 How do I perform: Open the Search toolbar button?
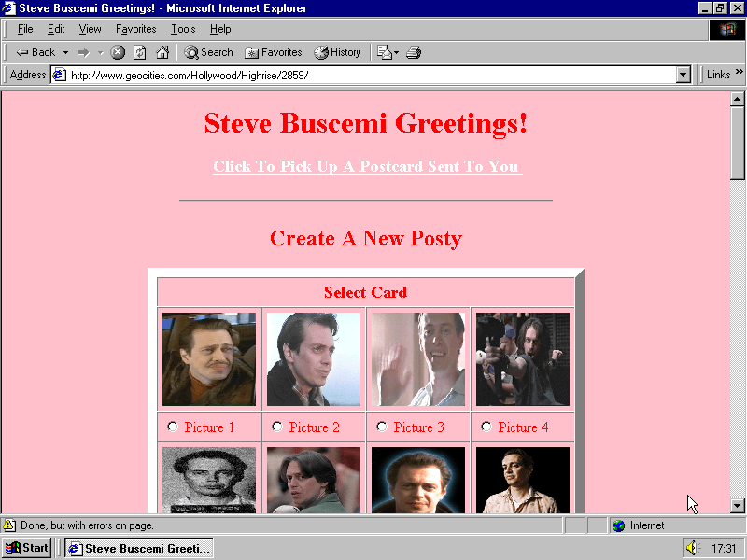(208, 52)
